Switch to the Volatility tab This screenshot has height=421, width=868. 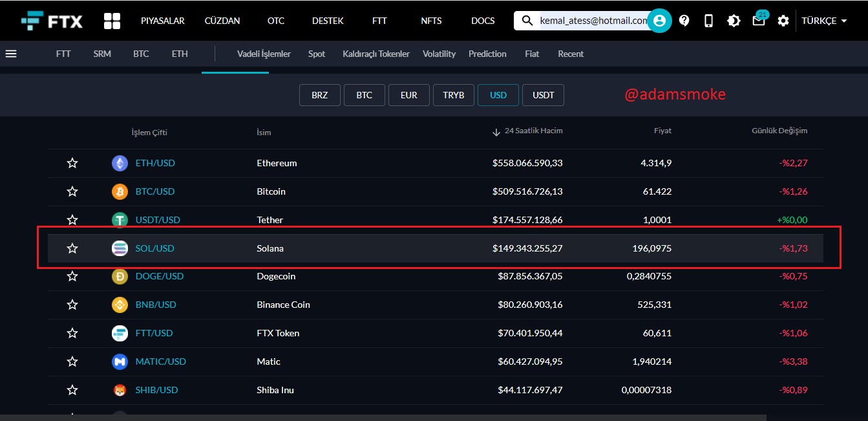click(439, 54)
